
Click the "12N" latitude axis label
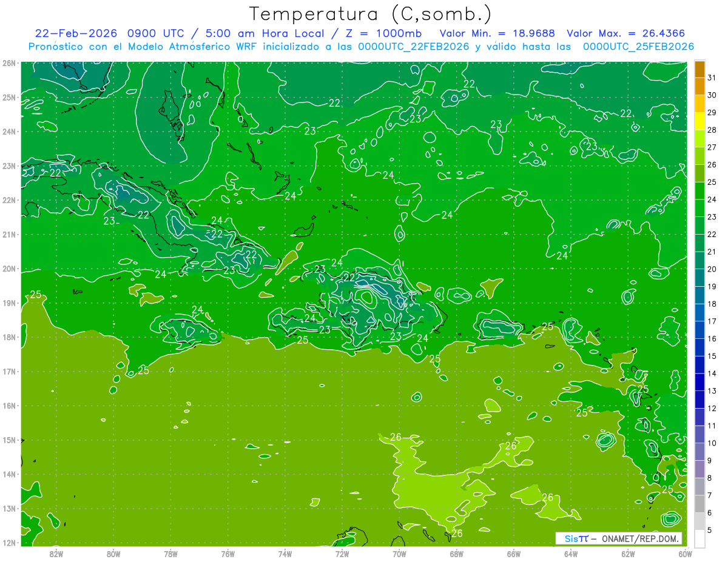coord(9,542)
